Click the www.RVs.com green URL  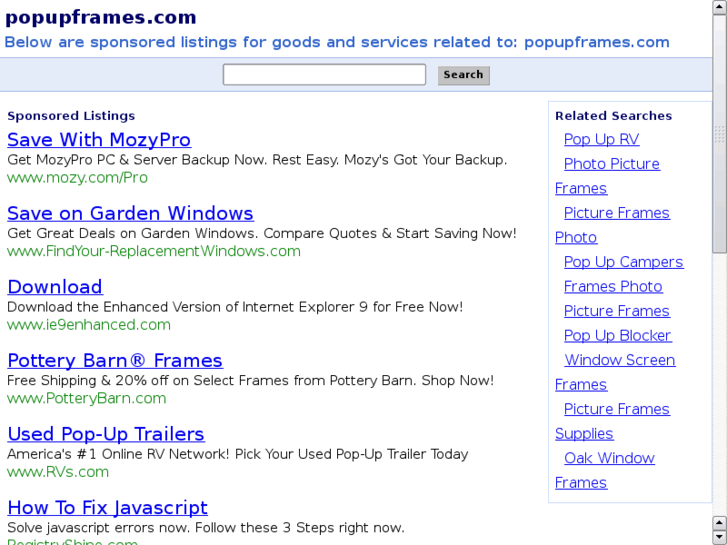tap(58, 472)
